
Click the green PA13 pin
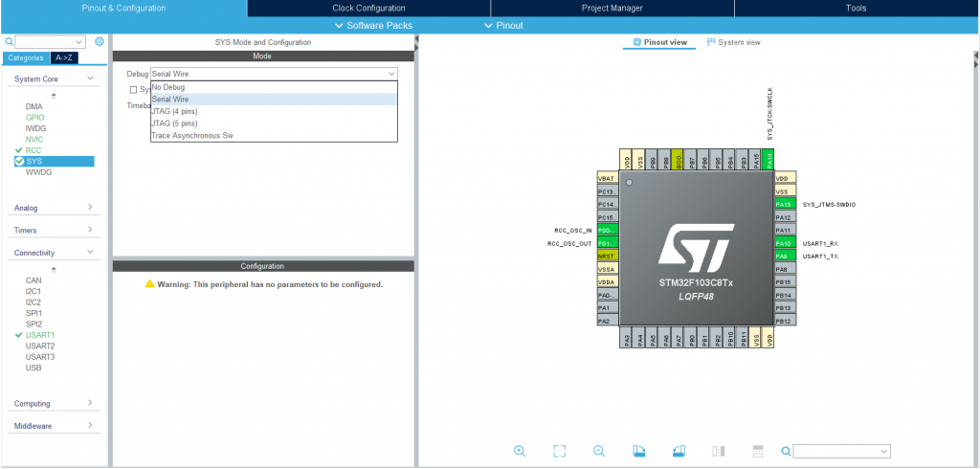[x=785, y=204]
